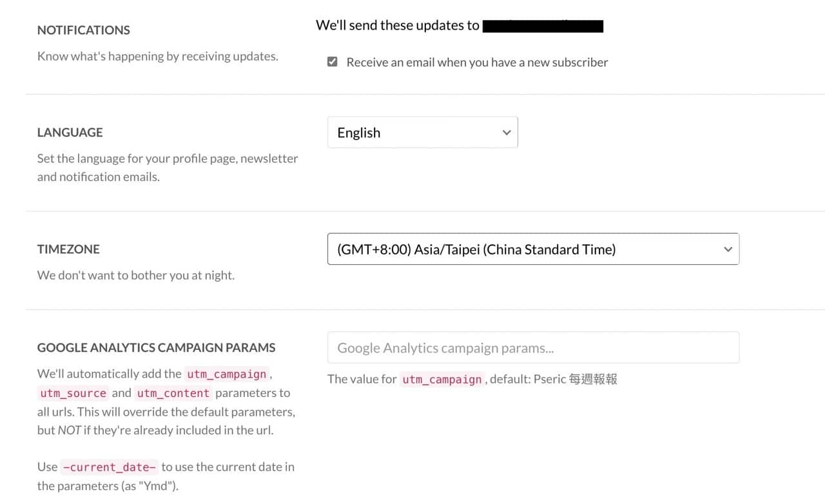Click the chevron arrow on the timezone selector
825x504 pixels.
tap(728, 249)
